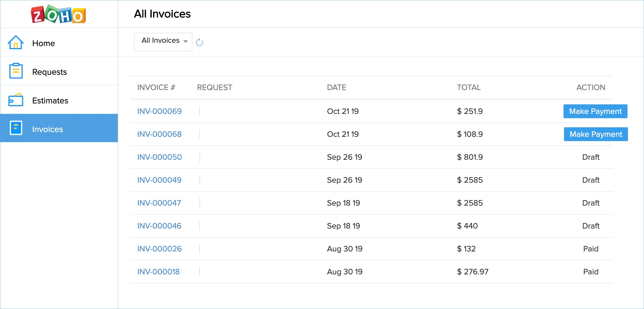
Task: Click the Requests clipboard icon
Action: coord(16,71)
